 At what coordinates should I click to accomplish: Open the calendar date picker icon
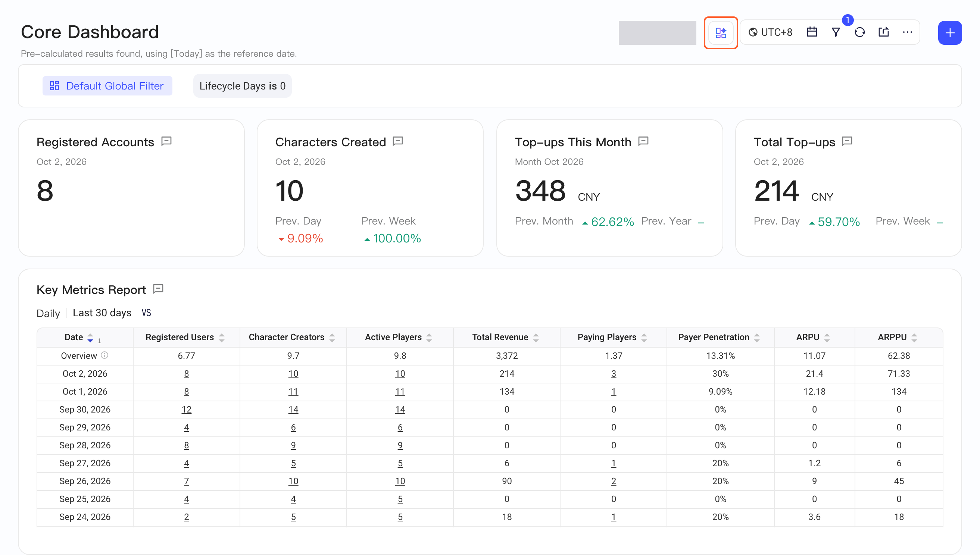click(812, 32)
